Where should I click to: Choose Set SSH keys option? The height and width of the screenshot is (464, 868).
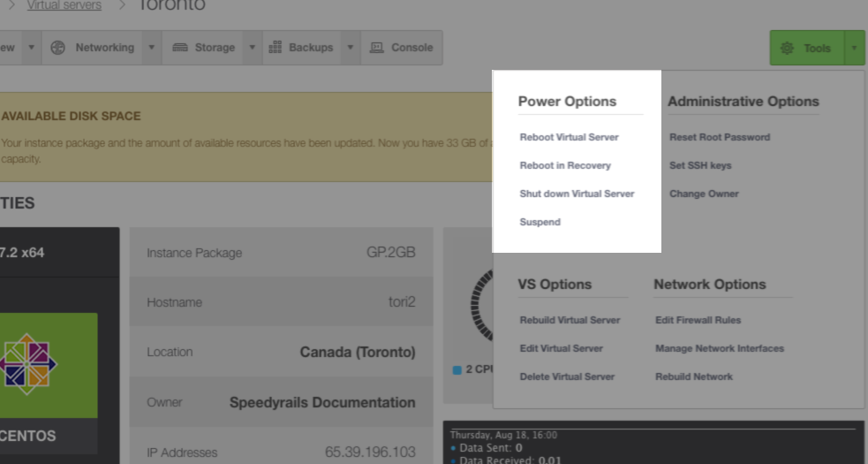(700, 166)
